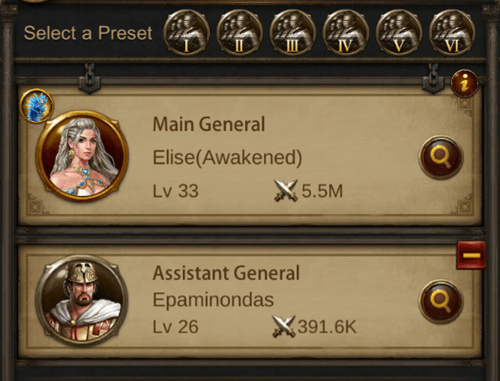Click the crossed swords icon beside 5.5M

coord(286,190)
